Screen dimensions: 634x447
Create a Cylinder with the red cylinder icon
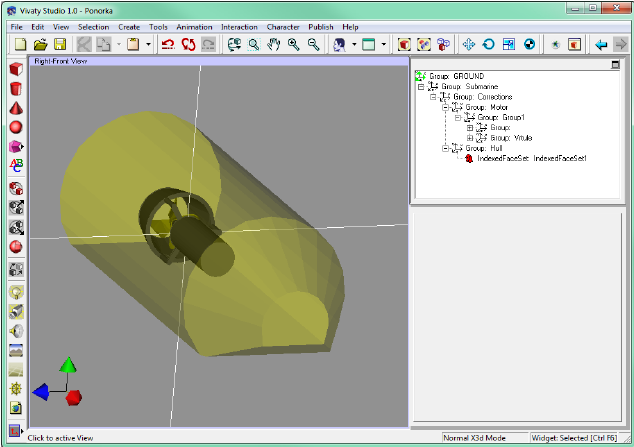click(x=16, y=89)
